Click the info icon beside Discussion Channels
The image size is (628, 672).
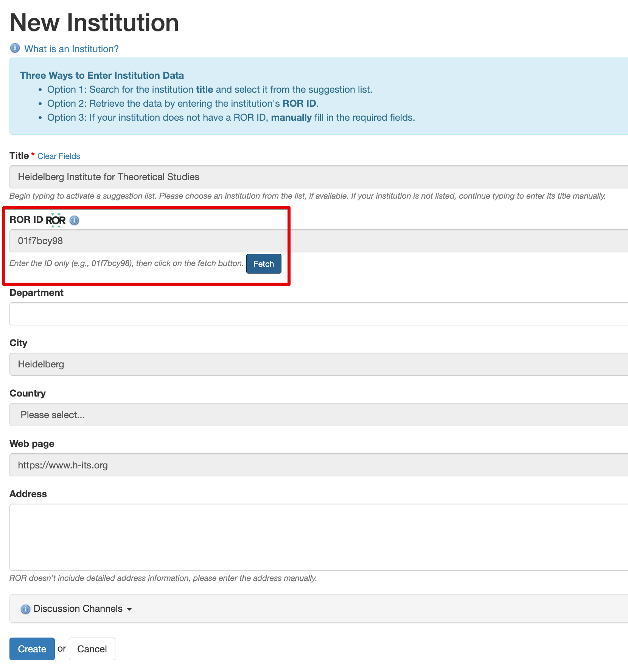[25, 609]
